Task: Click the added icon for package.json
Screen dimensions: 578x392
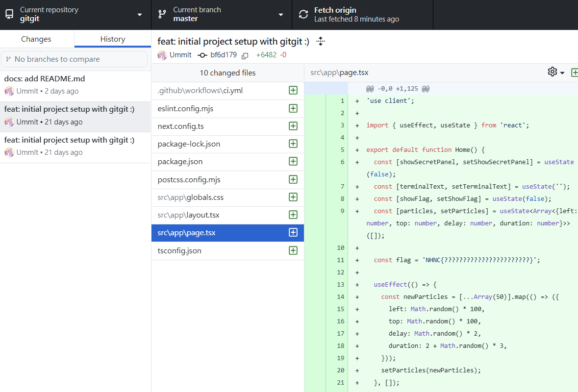Action: pyautogui.click(x=293, y=161)
